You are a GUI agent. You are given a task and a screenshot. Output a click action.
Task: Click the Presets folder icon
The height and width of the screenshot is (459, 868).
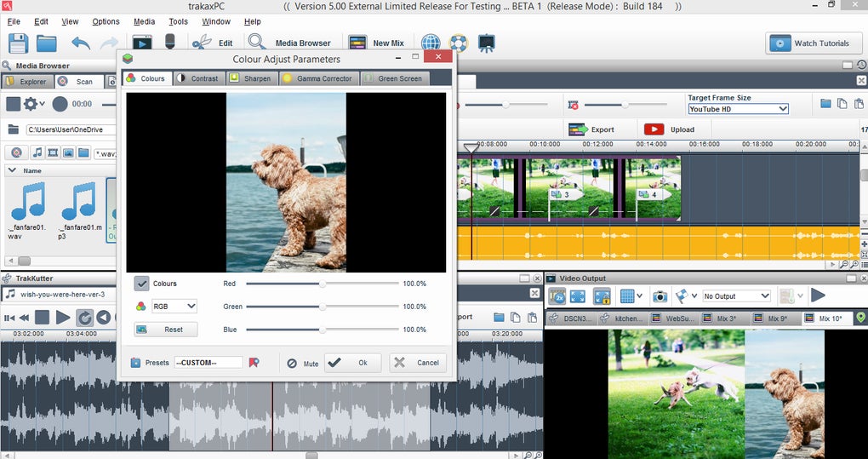(x=135, y=364)
